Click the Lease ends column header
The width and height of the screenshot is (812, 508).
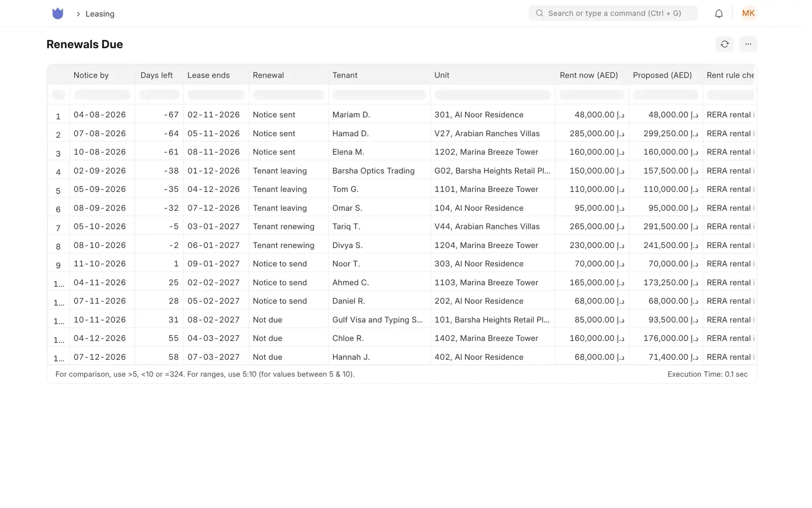pos(208,75)
